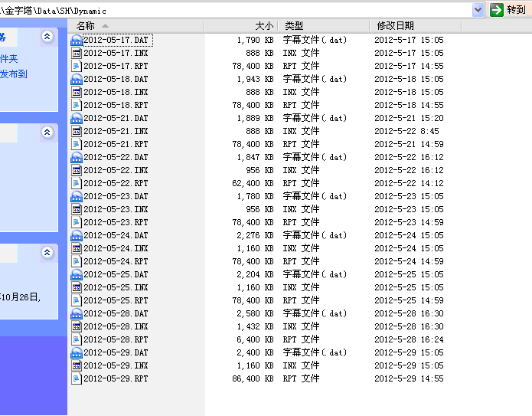Click modified date 2012-5-22 8:45
The image size is (532, 416).
click(406, 131)
